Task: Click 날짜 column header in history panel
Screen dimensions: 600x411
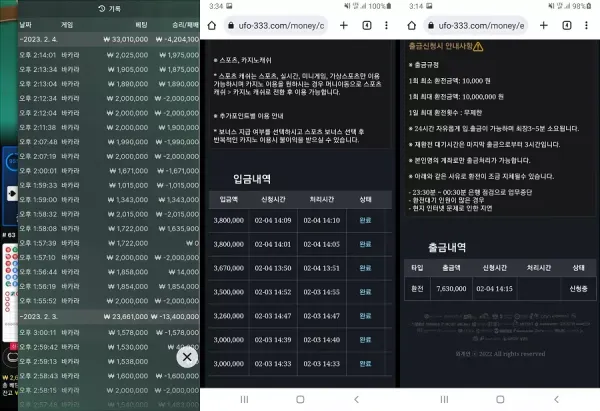Action: [26, 25]
